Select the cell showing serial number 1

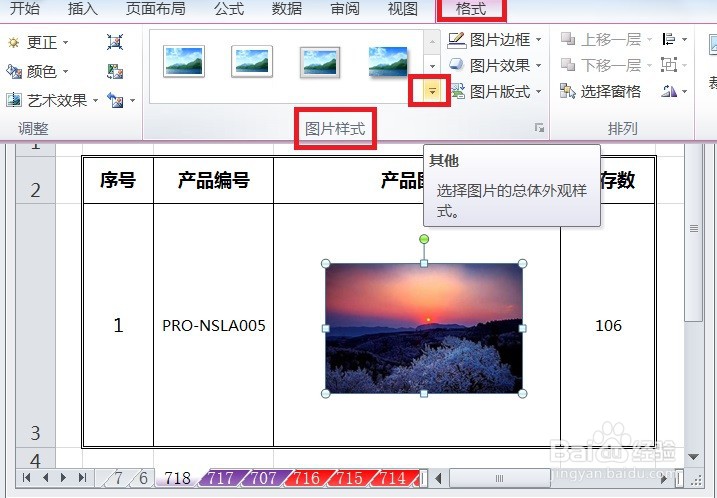(x=118, y=325)
